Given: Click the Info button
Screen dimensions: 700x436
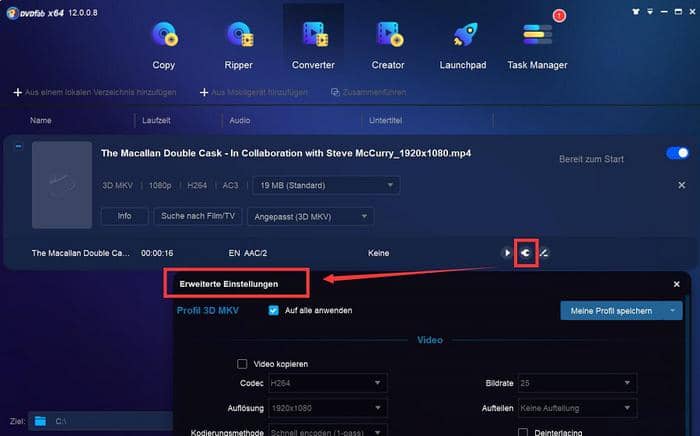Looking at the screenshot, I should [125, 216].
